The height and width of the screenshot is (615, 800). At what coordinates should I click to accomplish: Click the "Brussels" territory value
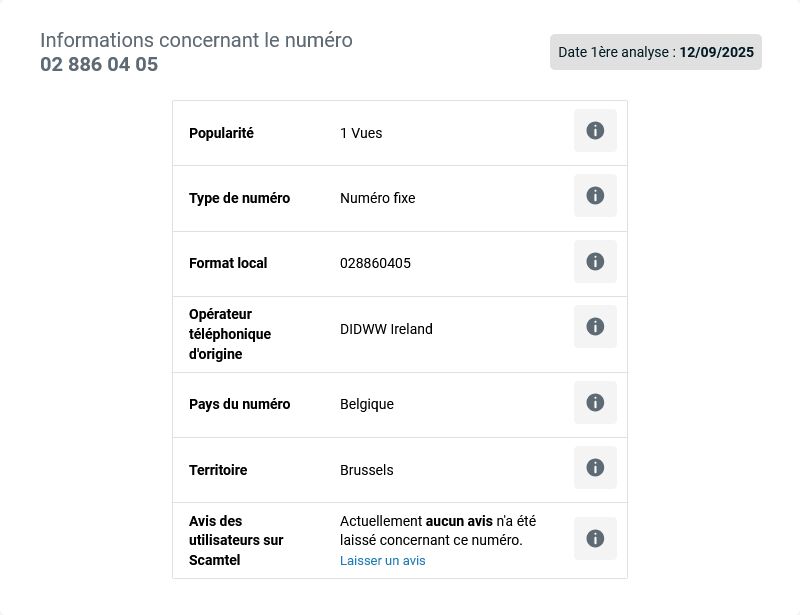pos(366,470)
